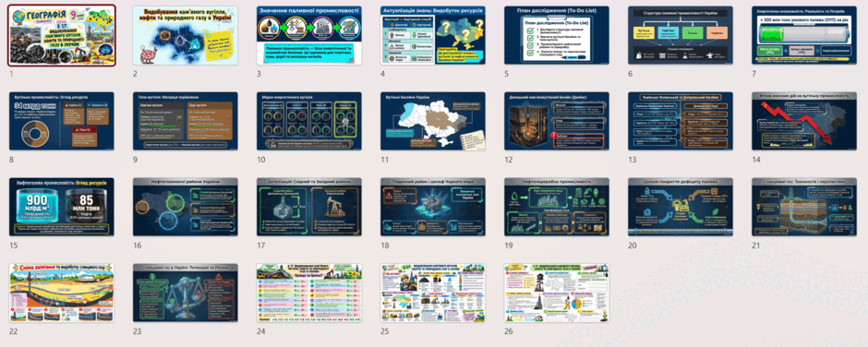This screenshot has height=347, width=868.
Task: Click the slide number 7 label
Action: point(754,74)
